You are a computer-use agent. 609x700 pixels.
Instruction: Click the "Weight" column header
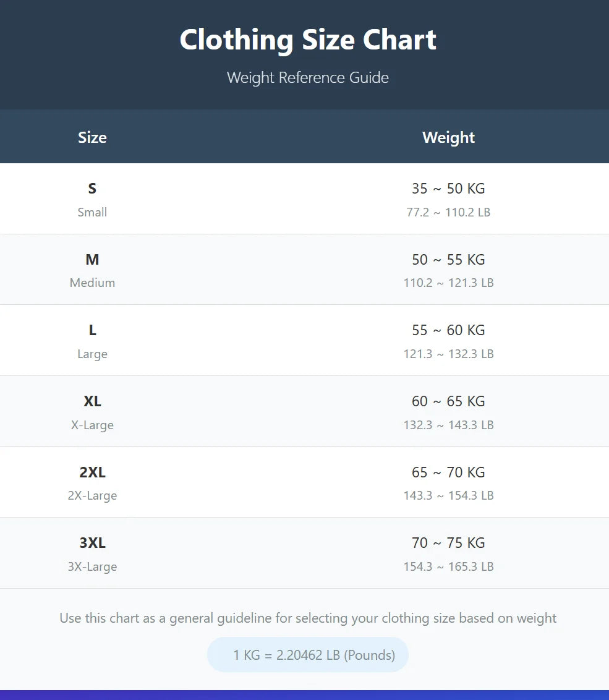click(448, 137)
